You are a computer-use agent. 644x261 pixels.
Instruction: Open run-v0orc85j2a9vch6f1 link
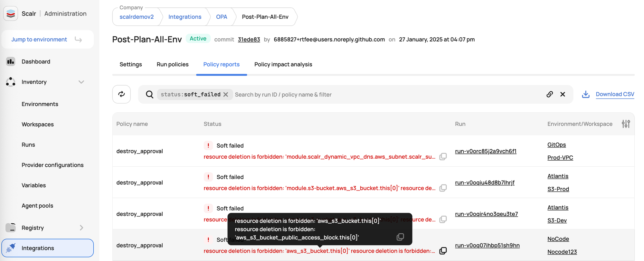tap(486, 151)
